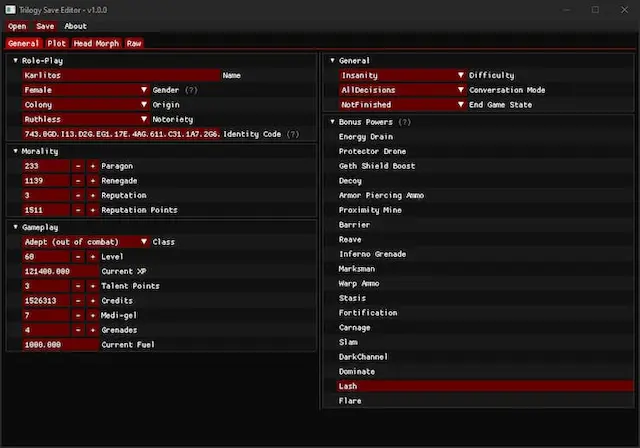Toggle the Decoy bonus power
The height and width of the screenshot is (448, 640).
coord(485,180)
